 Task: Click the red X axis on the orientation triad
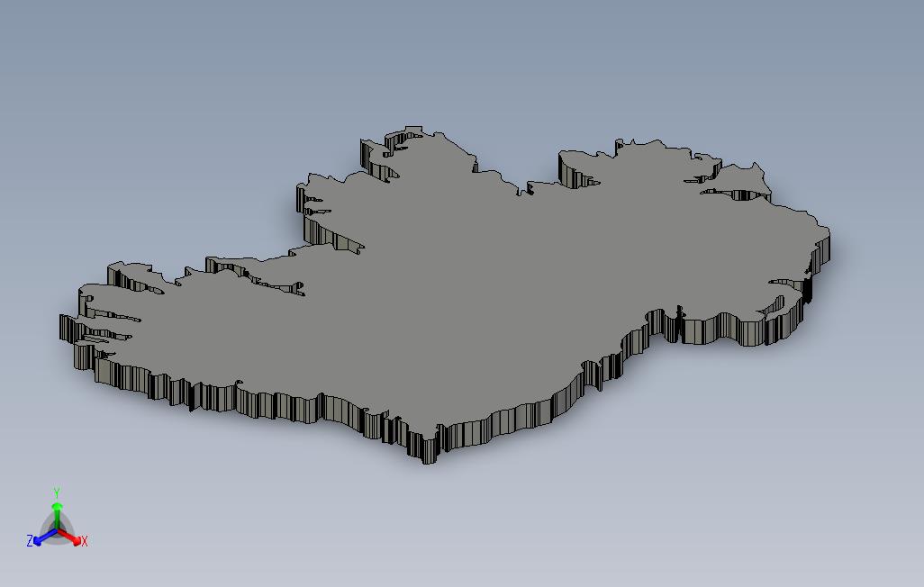[70, 537]
